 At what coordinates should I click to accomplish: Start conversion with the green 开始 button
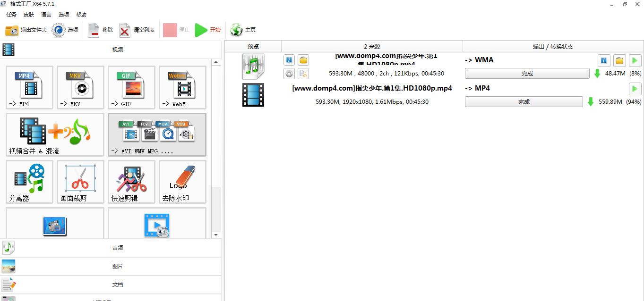point(208,30)
